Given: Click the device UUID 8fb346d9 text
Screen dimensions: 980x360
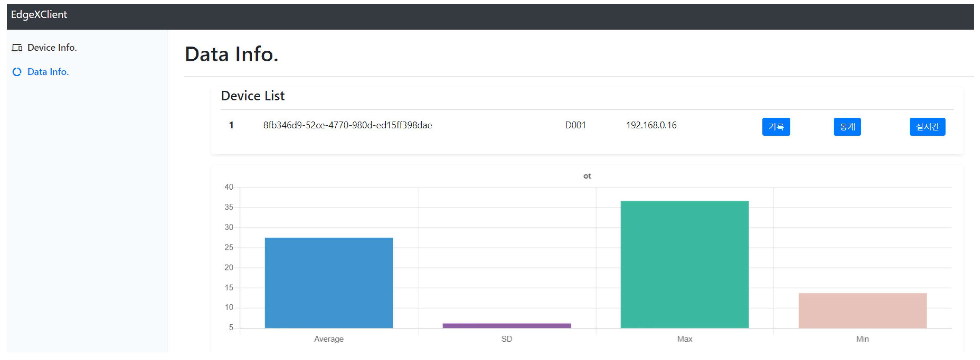Looking at the screenshot, I should tap(347, 125).
